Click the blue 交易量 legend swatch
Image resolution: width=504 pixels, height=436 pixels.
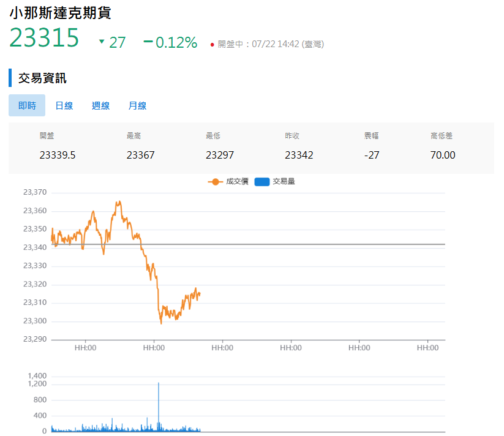tap(262, 182)
